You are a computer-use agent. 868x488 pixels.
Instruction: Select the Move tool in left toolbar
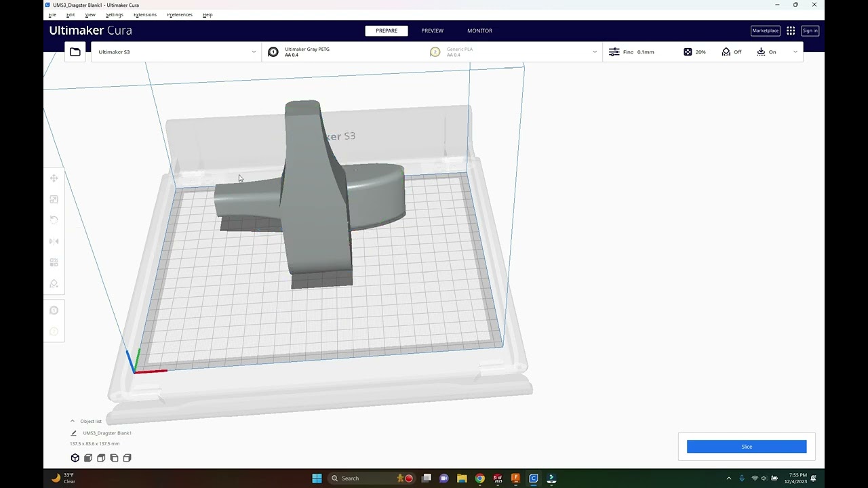pos(54,178)
